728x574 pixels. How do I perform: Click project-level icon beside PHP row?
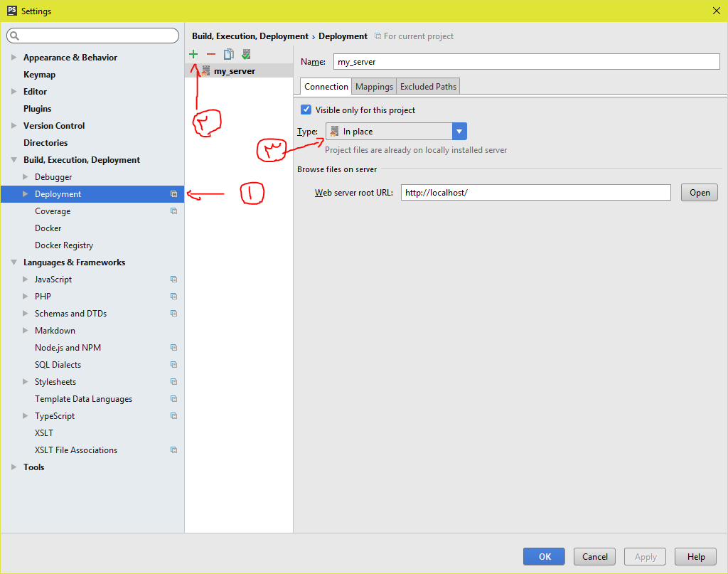pos(173,297)
